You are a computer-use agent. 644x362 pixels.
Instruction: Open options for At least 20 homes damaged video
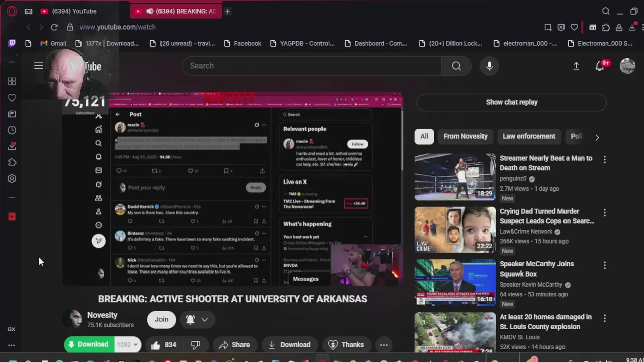pyautogui.click(x=605, y=318)
